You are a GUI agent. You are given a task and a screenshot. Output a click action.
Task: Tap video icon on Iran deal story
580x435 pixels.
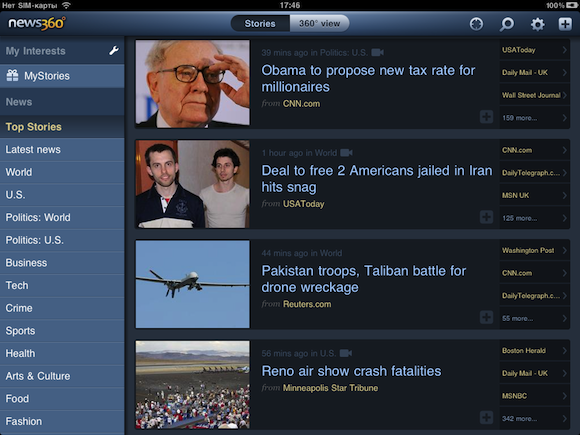346,153
